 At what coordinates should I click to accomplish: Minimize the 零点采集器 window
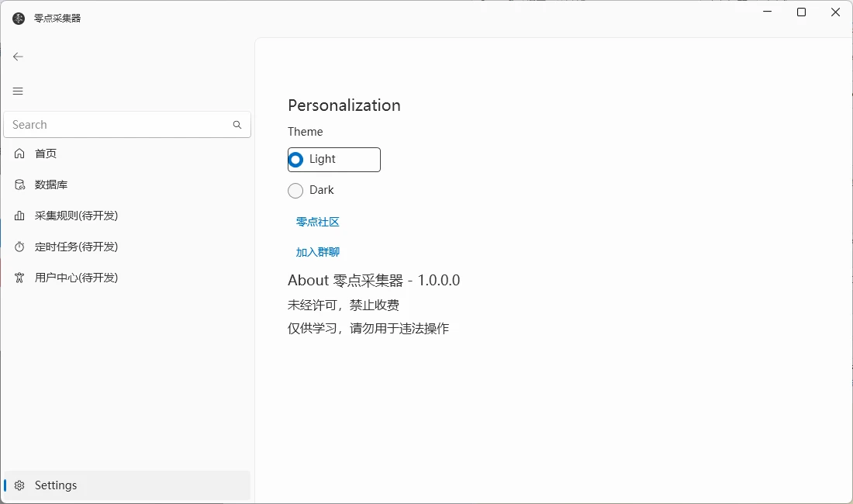[767, 12]
